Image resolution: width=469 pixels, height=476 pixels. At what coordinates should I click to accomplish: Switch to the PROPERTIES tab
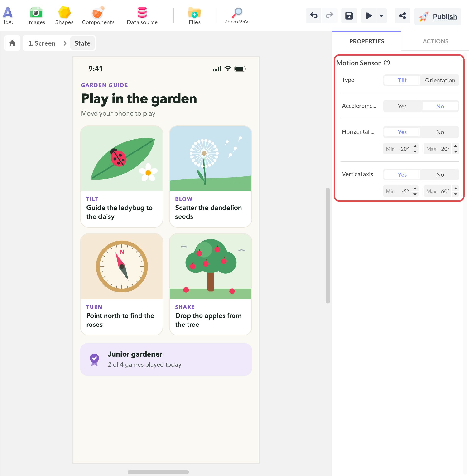tap(366, 41)
